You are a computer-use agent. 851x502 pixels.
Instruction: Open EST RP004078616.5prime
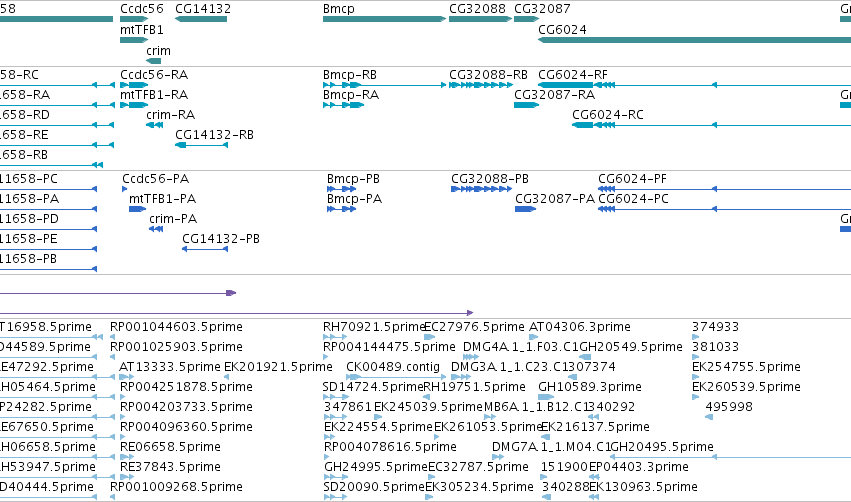coord(390,447)
